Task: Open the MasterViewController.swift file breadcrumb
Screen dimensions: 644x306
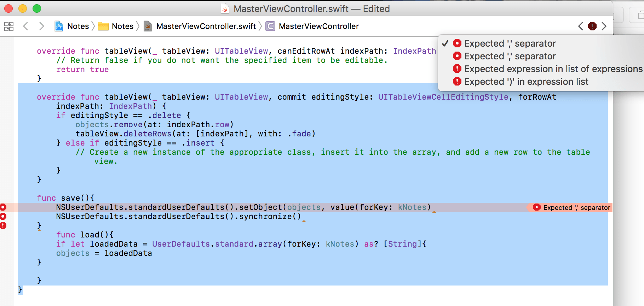Action: (206, 26)
